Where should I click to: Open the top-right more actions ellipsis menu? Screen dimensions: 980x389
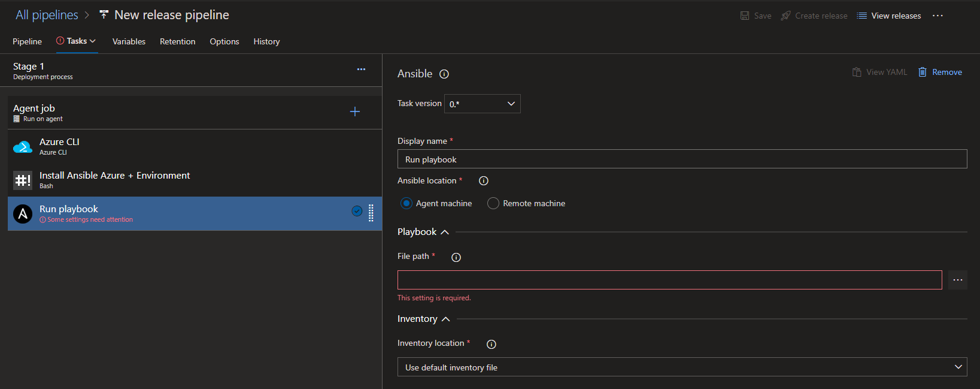tap(937, 16)
